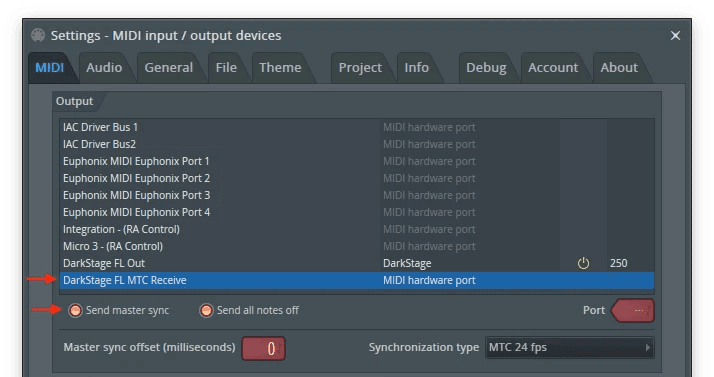Select Euphonix MIDI Euphonix Port 1

pyautogui.click(x=357, y=161)
